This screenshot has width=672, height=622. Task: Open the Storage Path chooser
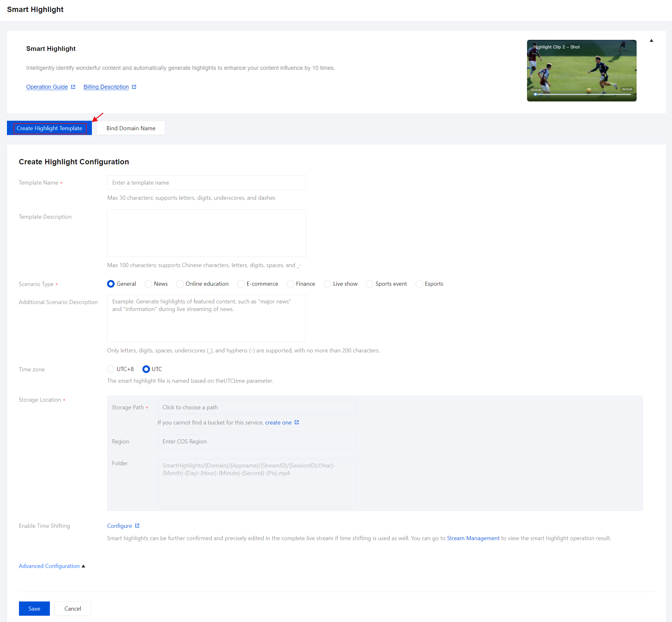click(x=257, y=407)
